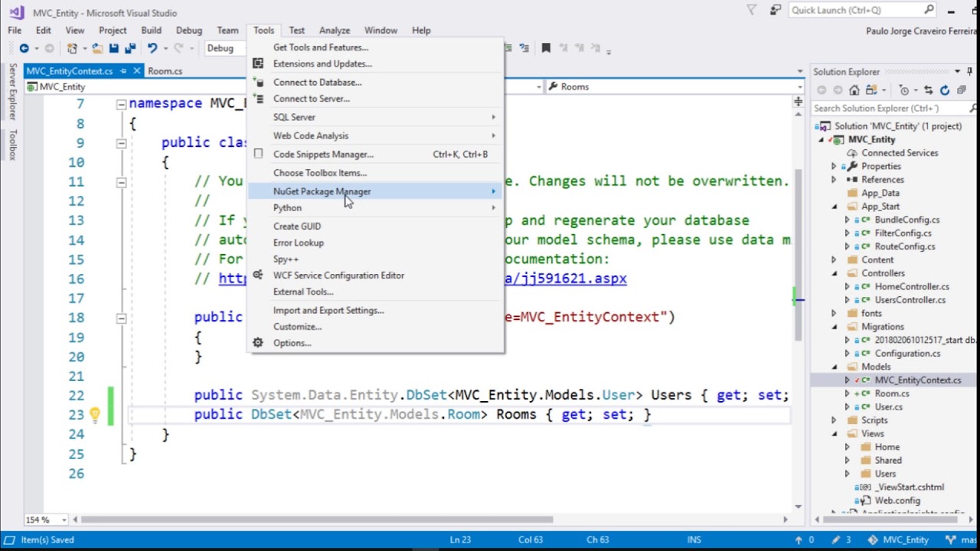
Task: Click the Undo arrow icon
Action: tap(152, 48)
